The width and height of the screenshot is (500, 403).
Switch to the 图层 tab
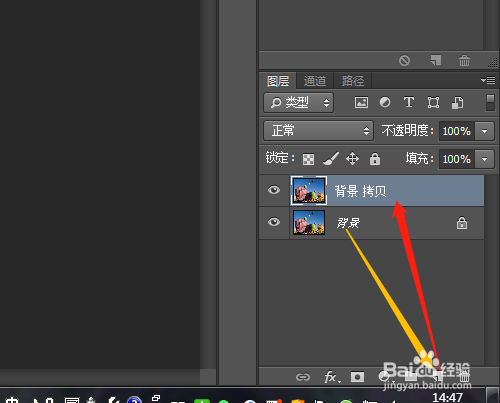(278, 81)
